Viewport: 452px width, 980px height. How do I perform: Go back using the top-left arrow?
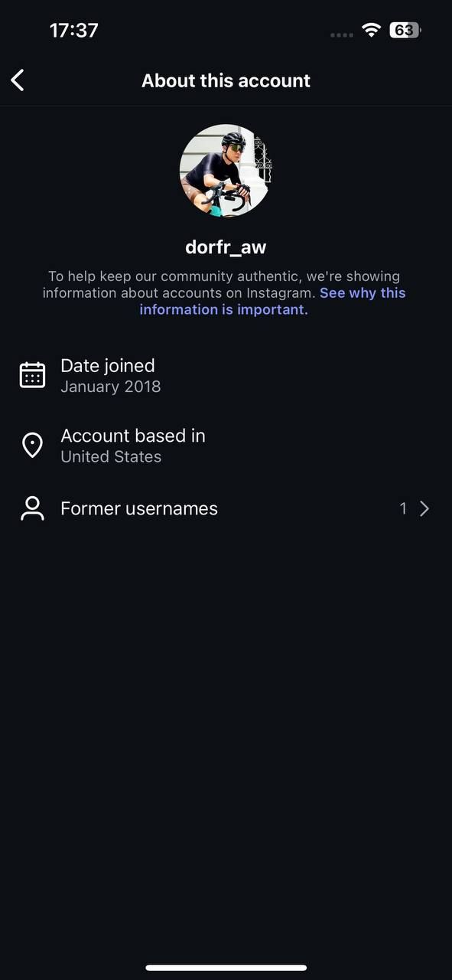(x=18, y=80)
